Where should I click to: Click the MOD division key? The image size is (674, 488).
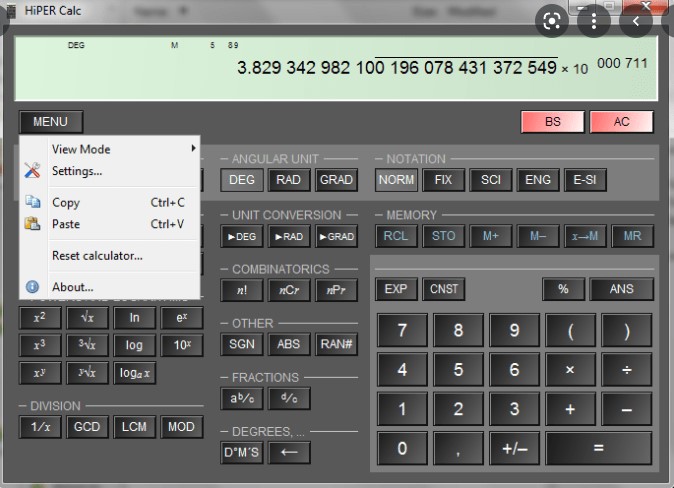tap(182, 427)
